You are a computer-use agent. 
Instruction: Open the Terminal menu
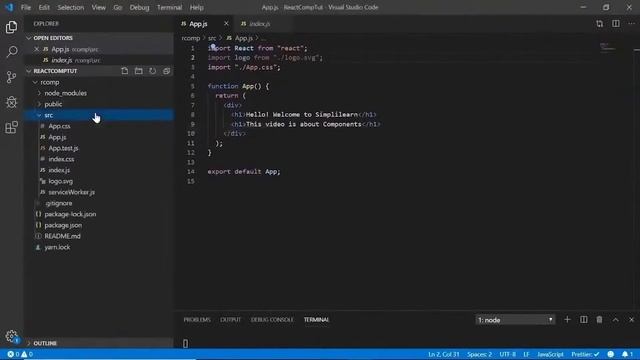[x=169, y=7]
